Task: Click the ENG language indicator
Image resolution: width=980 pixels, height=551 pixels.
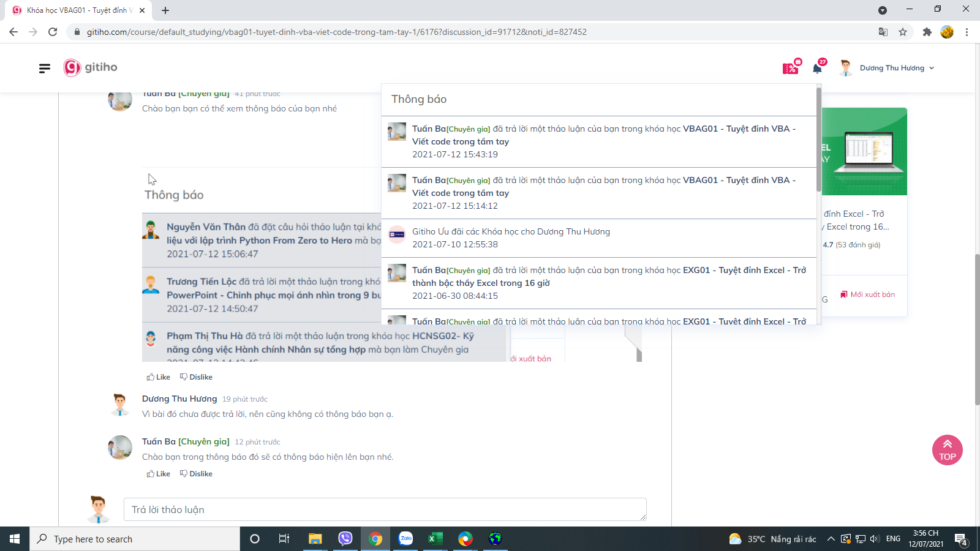Action: point(894,539)
